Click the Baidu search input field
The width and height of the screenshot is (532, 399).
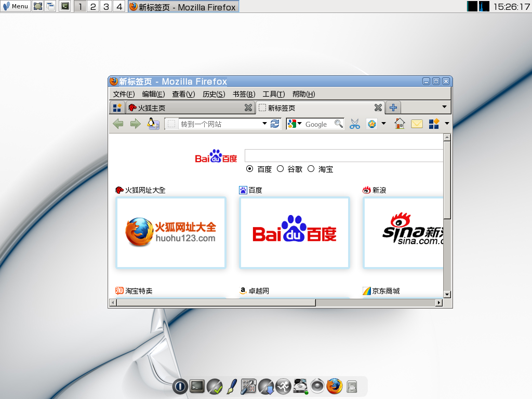click(344, 156)
